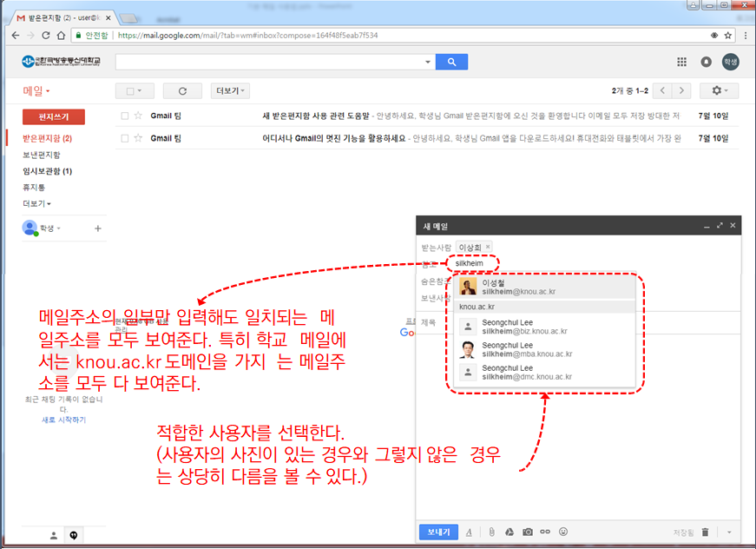Select the silkheim@dmc.knou.ac.kr suggestion
This screenshot has width=756, height=549.
545,373
